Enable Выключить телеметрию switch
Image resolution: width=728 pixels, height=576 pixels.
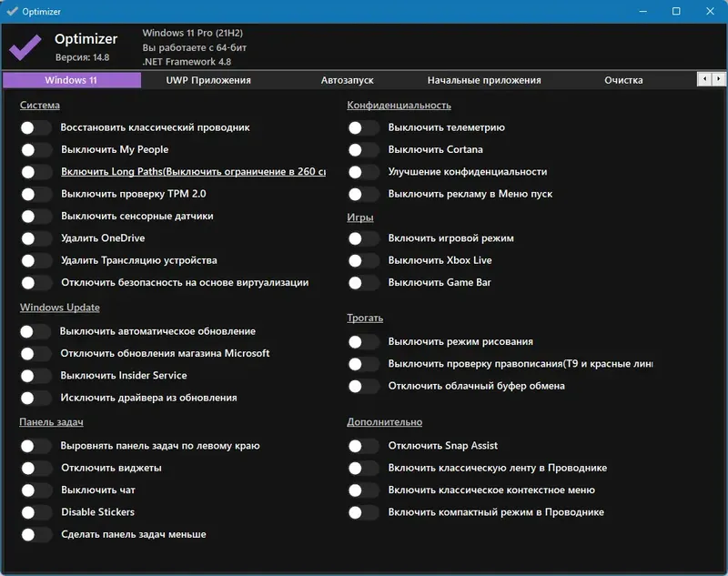363,128
